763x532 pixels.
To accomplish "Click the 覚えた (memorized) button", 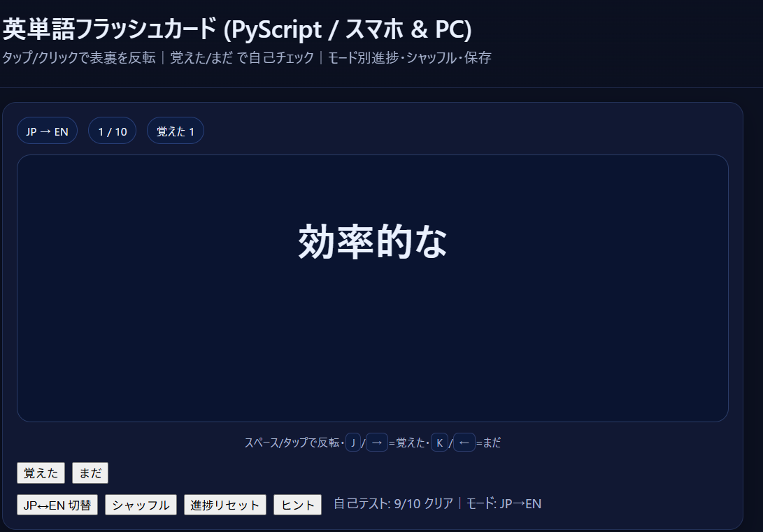I will tap(41, 473).
